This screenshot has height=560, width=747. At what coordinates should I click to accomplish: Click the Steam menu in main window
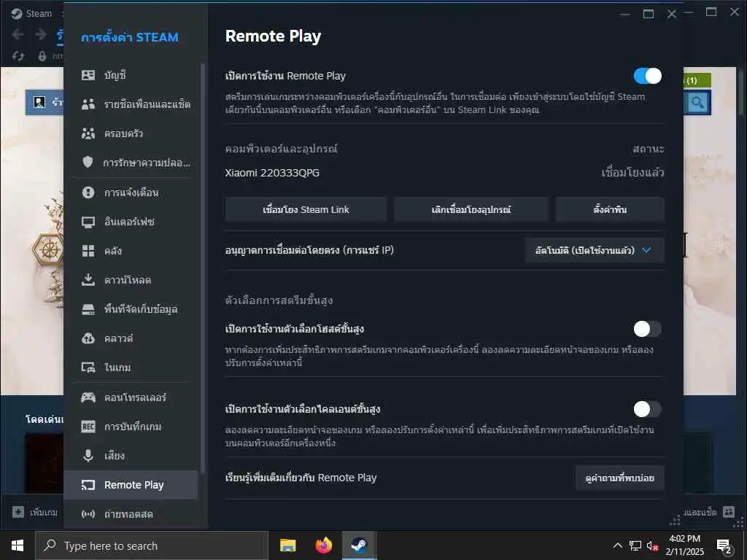pos(32,13)
